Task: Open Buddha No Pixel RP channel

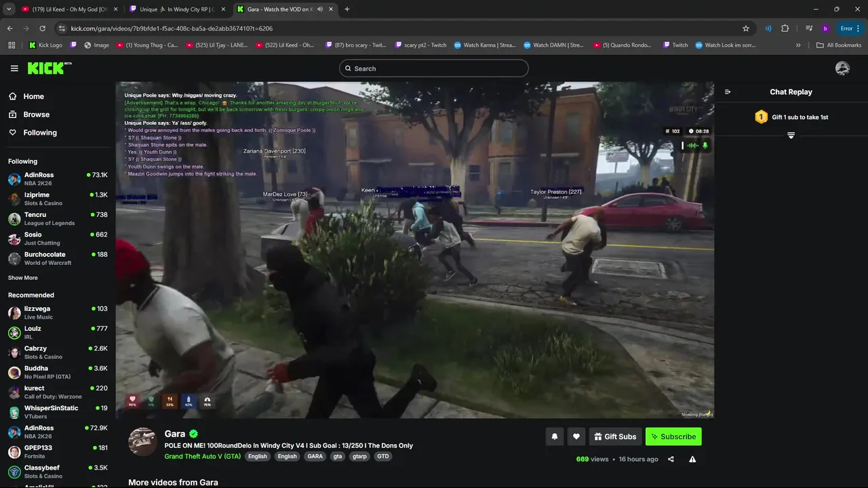Action: pyautogui.click(x=58, y=372)
